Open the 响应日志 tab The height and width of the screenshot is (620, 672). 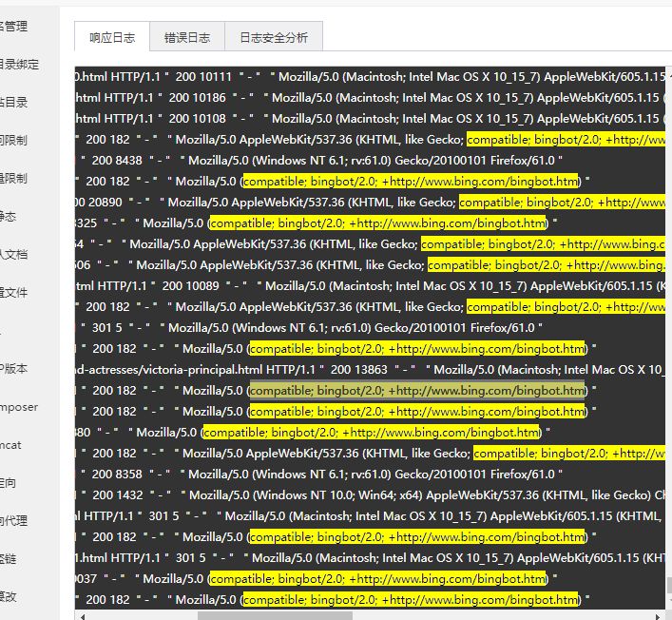tap(112, 37)
